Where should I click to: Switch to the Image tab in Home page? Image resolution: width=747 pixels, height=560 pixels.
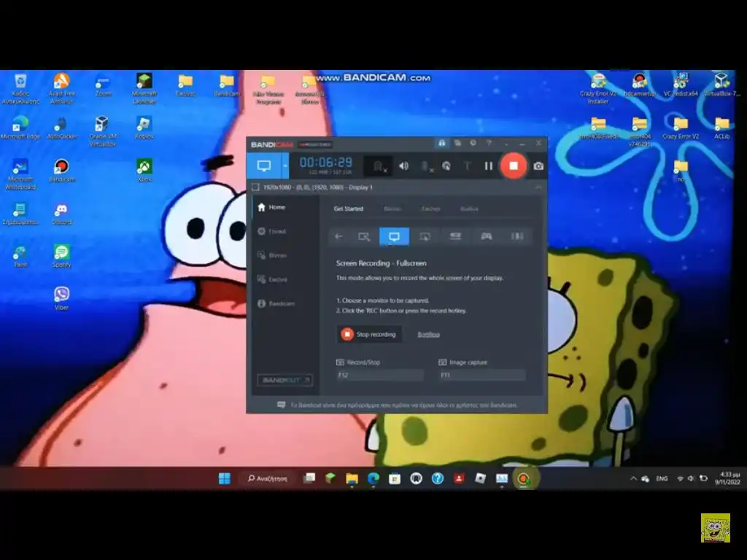click(430, 209)
